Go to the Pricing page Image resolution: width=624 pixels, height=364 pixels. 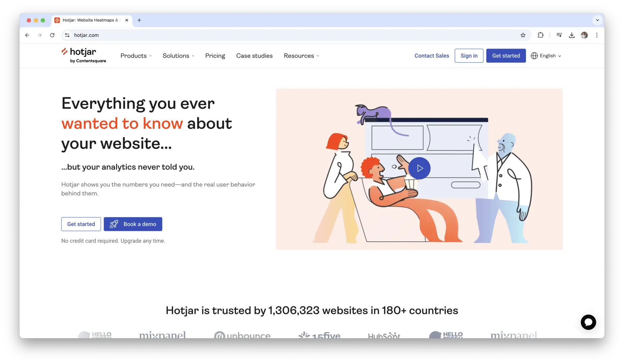pos(215,56)
